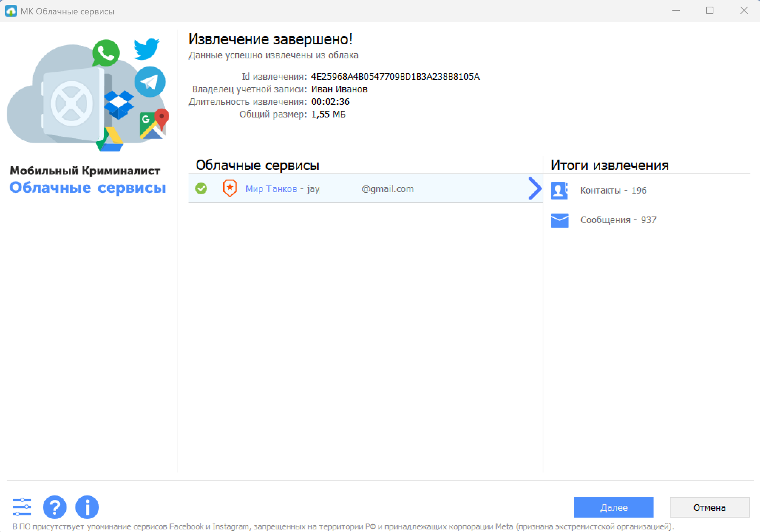
Task: Open the settings sliders icon
Action: coord(22,507)
